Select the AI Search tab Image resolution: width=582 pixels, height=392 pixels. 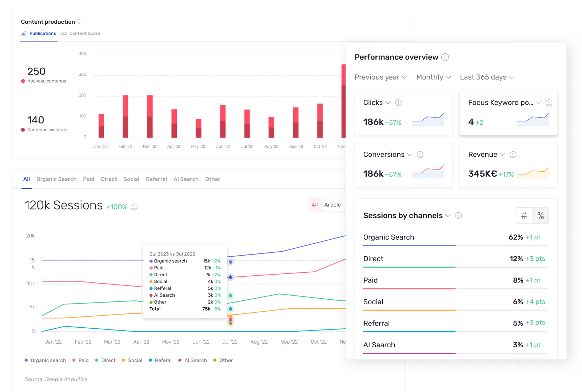click(x=186, y=179)
